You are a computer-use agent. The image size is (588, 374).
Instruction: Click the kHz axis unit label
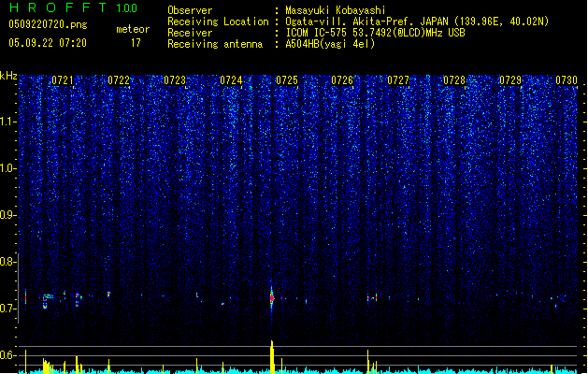pyautogui.click(x=8, y=76)
